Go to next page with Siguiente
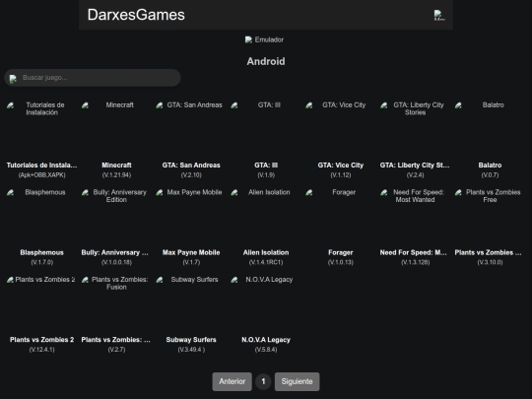Image resolution: width=532 pixels, height=399 pixels. [x=297, y=381]
